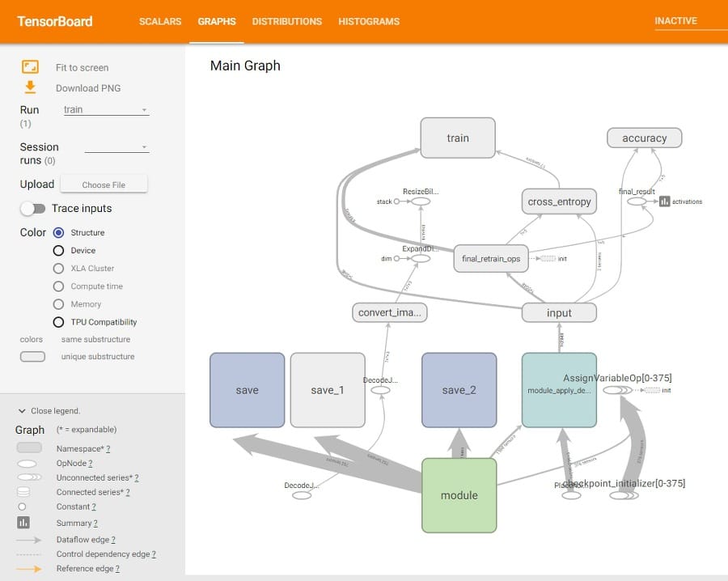Select the save_2 namespace node
This screenshot has height=581, width=728.
pos(459,390)
